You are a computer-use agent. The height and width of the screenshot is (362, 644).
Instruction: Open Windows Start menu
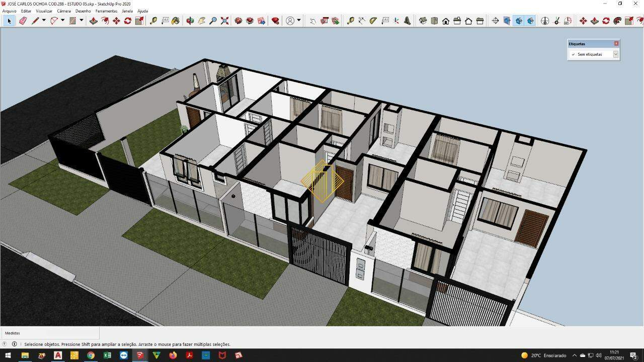[x=8, y=355]
